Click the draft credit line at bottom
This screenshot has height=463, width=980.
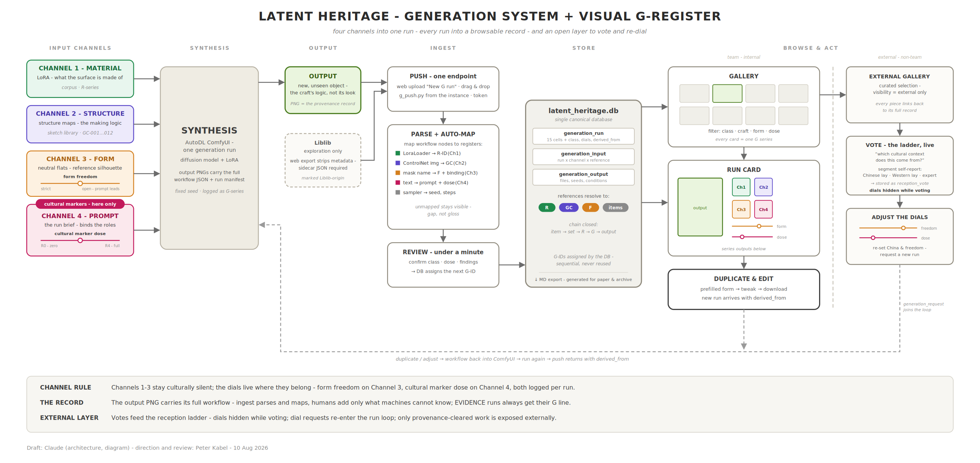(x=147, y=448)
